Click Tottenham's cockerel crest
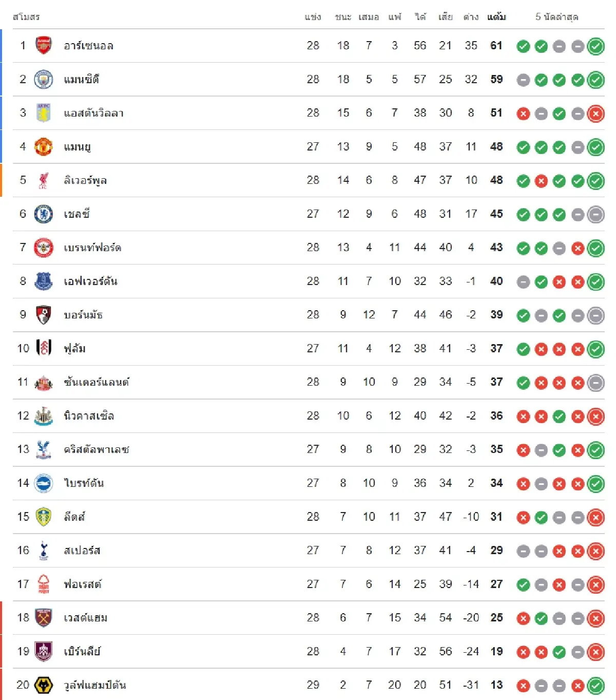The height and width of the screenshot is (700, 616). pos(44,551)
